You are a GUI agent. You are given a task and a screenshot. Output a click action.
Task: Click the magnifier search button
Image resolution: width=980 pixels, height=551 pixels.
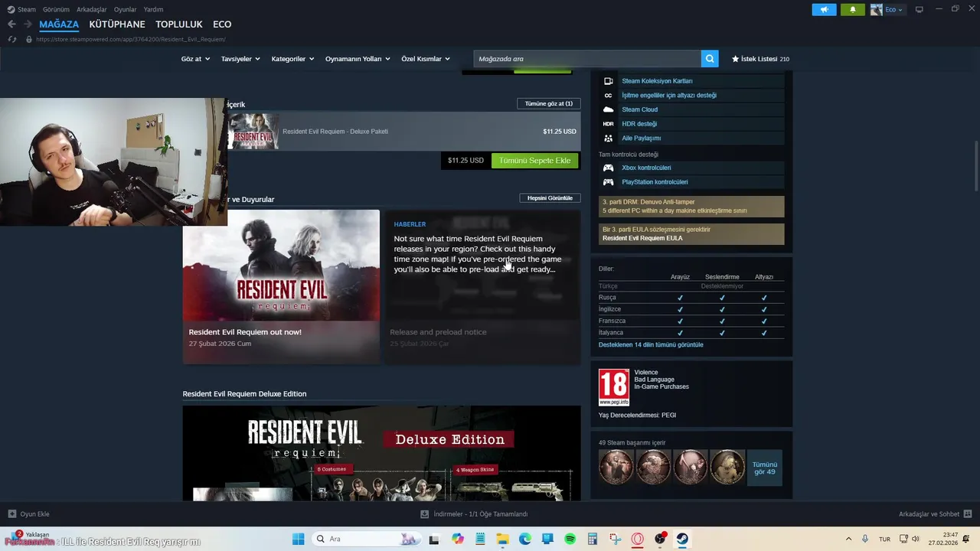(x=710, y=59)
